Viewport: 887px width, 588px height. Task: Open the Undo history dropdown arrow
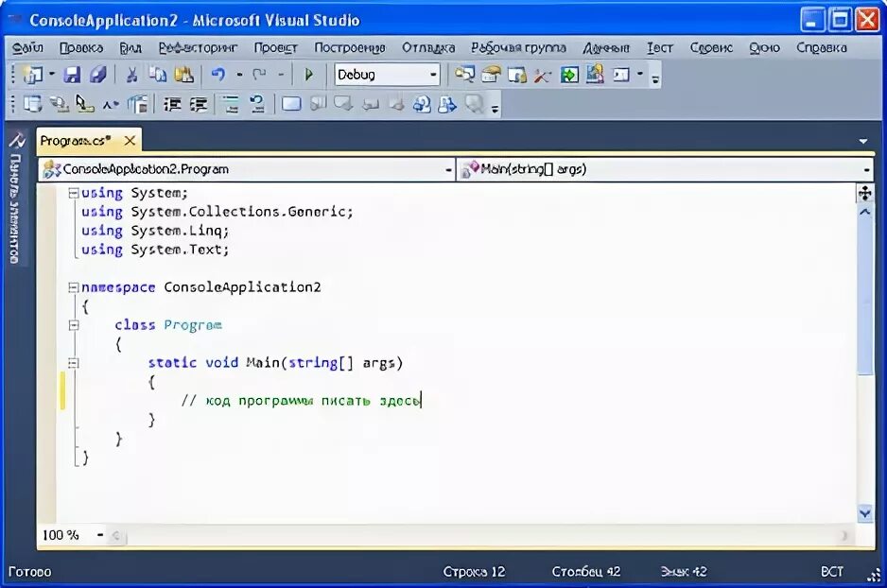(x=240, y=74)
